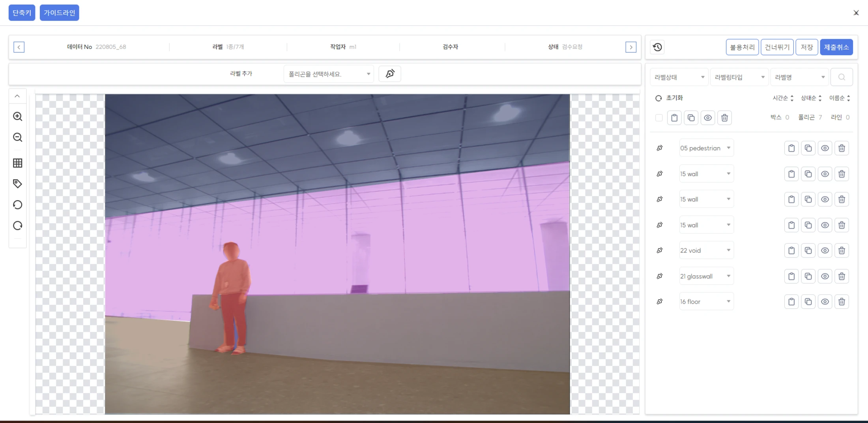Image resolution: width=868 pixels, height=423 pixels.
Task: Sort labels by 시간순
Action: 783,98
